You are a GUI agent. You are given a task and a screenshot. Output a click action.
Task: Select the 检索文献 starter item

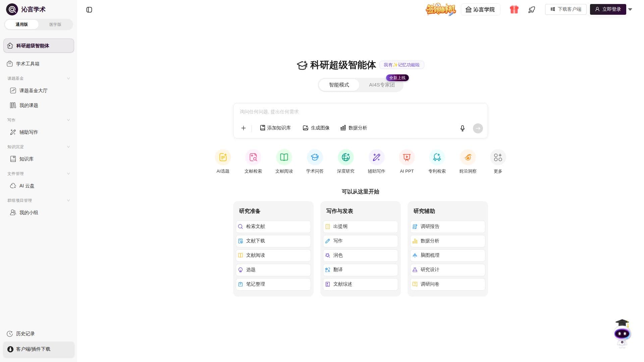point(273,227)
